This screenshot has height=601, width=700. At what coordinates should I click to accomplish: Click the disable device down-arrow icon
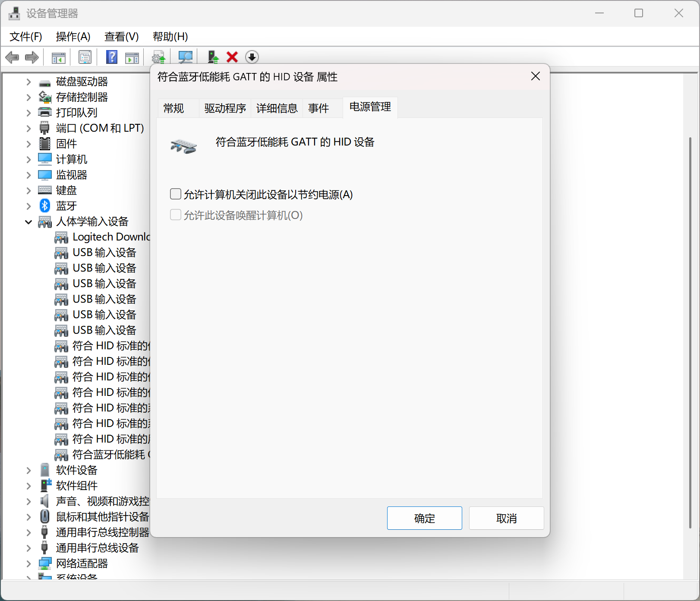point(252,57)
